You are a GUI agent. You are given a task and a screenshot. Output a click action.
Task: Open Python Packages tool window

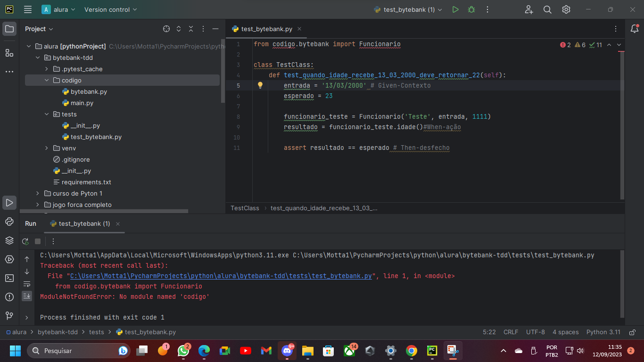pos(9,240)
